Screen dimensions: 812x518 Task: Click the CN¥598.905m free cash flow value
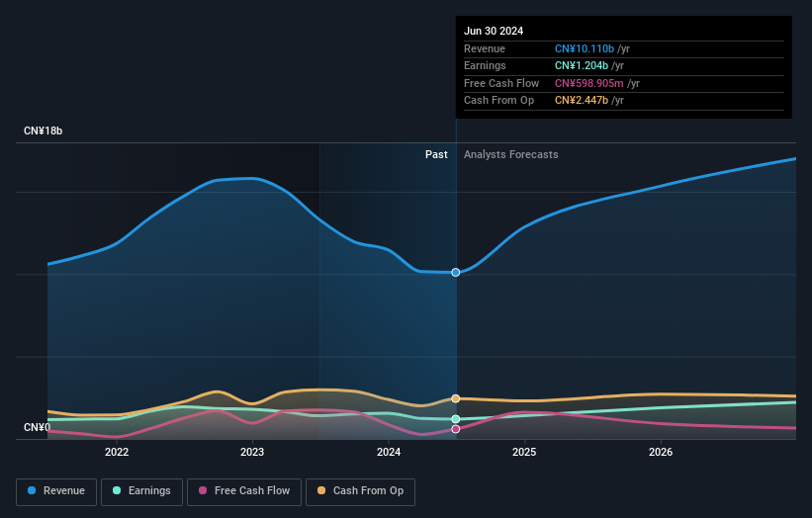click(589, 83)
